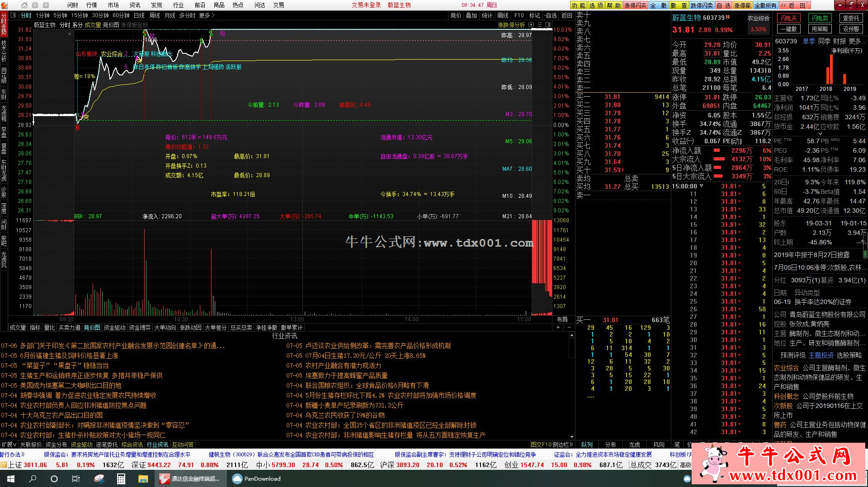Image resolution: width=868 pixels, height=487 pixels.
Task: Open the 交易 menu
Action: (x=279, y=5)
